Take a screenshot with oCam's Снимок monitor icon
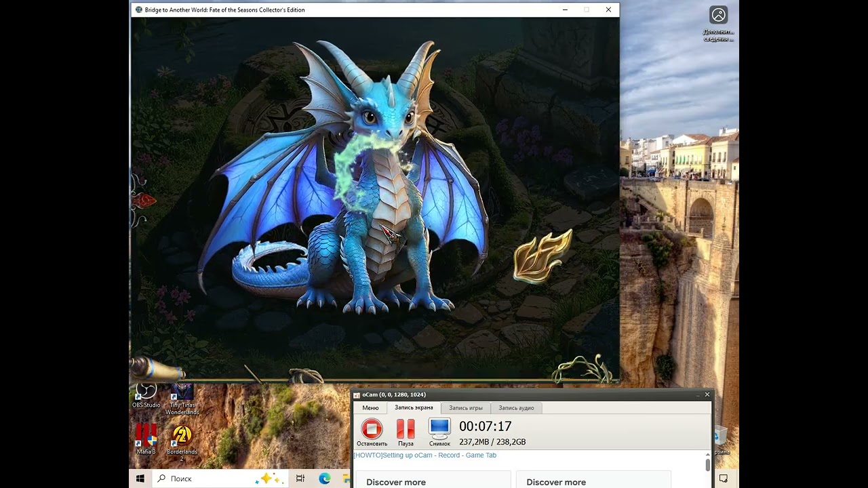The height and width of the screenshot is (488, 868). tap(439, 428)
